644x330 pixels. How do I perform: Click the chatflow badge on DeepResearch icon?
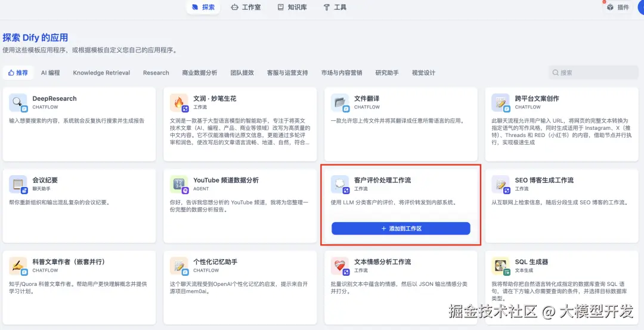point(24,109)
